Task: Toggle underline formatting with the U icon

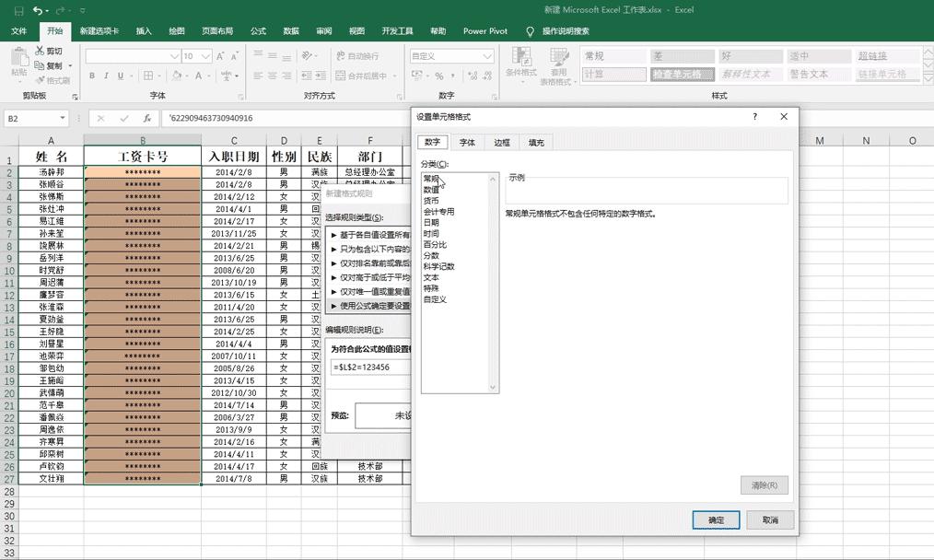Action: click(121, 76)
